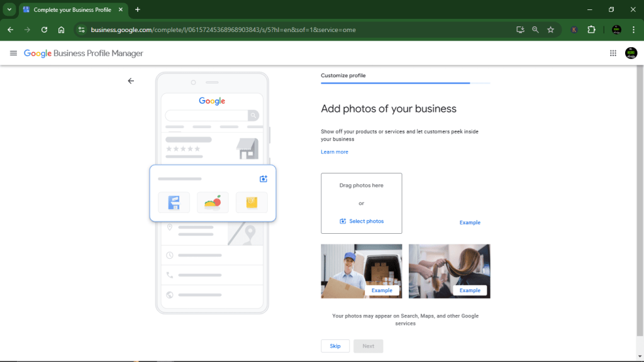Reload the current page
The image size is (644, 362).
(43, 29)
